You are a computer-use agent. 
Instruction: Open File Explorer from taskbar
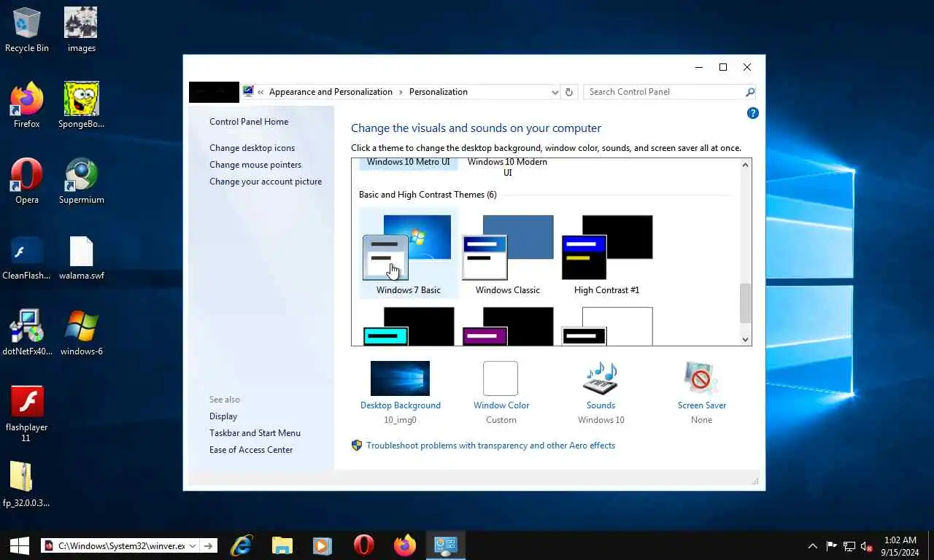pos(282,545)
